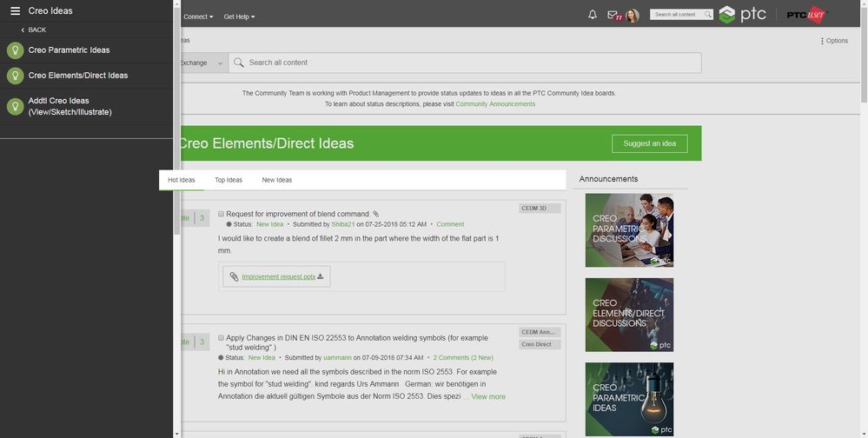This screenshot has width=868, height=438.
Task: Click the paperclip icon in the attachment box
Action: click(x=234, y=277)
